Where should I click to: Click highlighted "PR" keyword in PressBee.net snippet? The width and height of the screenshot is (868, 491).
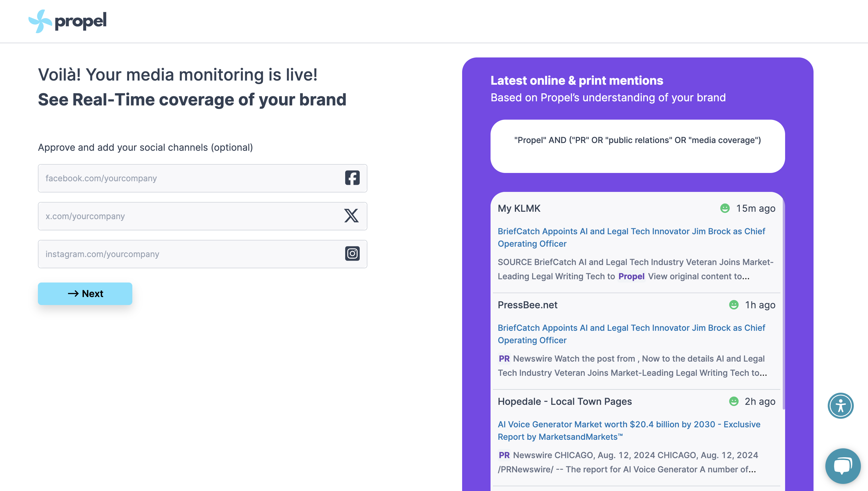[504, 358]
